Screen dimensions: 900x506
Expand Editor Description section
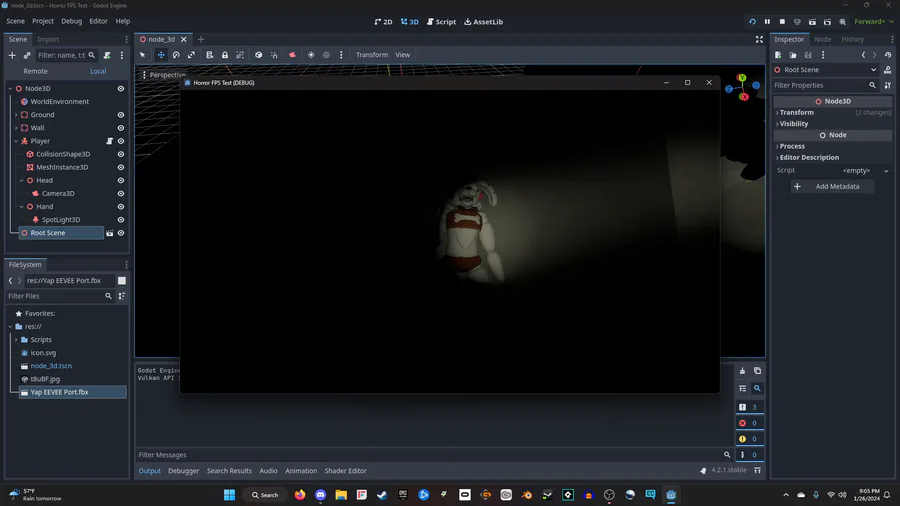(x=809, y=157)
